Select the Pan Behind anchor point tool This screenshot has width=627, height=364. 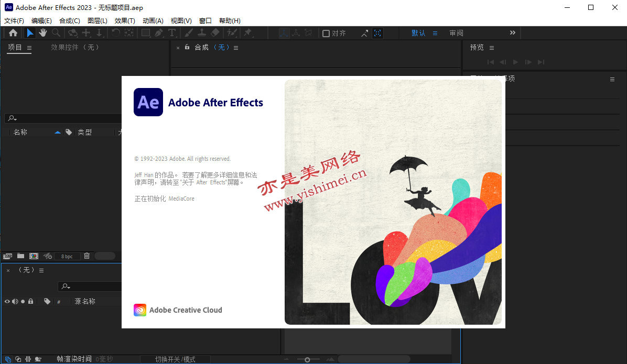pyautogui.click(x=129, y=33)
